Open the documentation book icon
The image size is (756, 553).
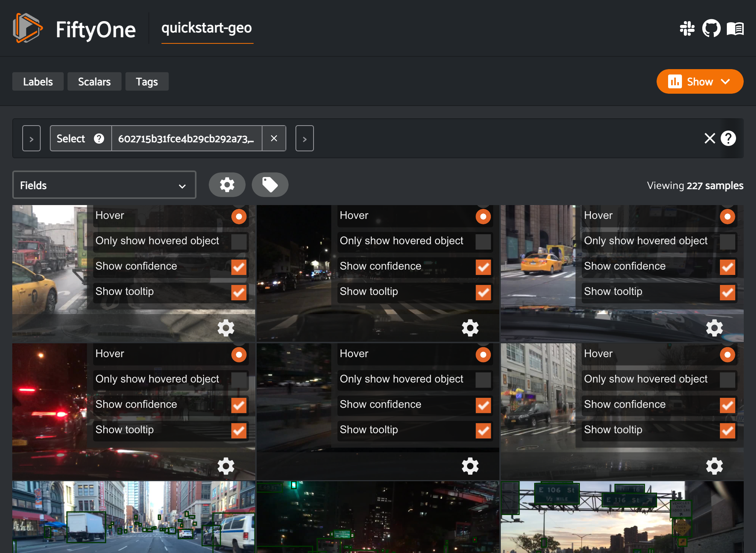click(735, 29)
